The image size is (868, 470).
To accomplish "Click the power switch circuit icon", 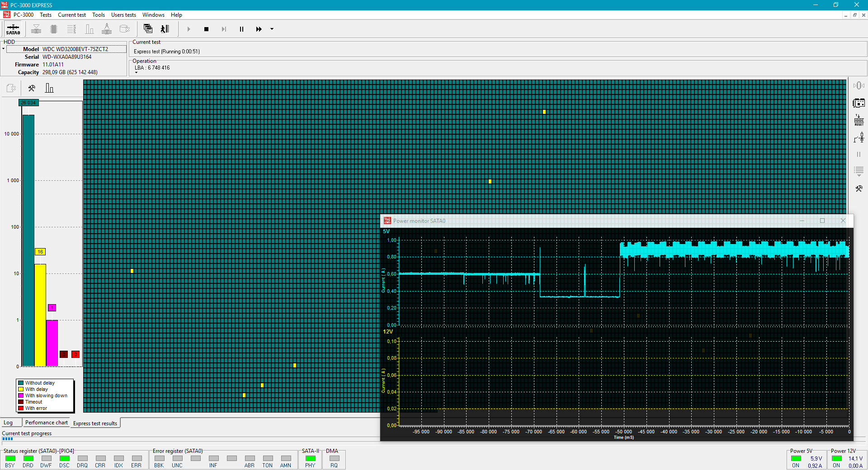I will click(x=859, y=137).
